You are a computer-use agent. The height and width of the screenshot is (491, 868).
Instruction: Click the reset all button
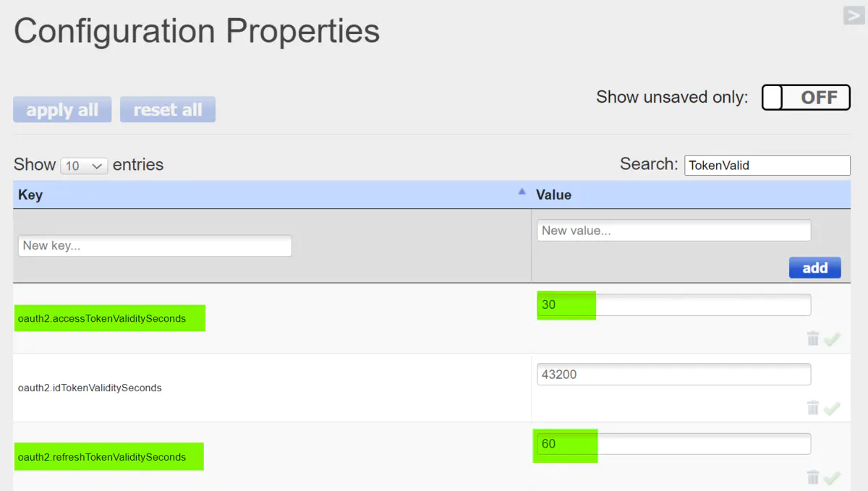coord(168,109)
